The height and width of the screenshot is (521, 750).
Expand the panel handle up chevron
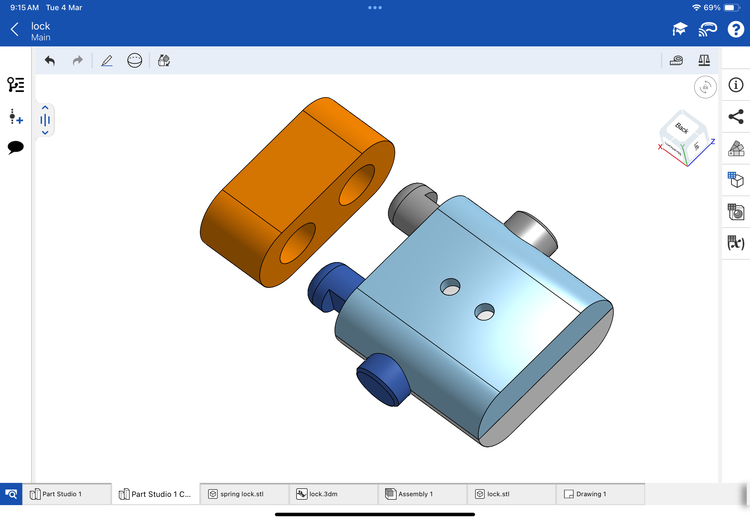tap(45, 107)
